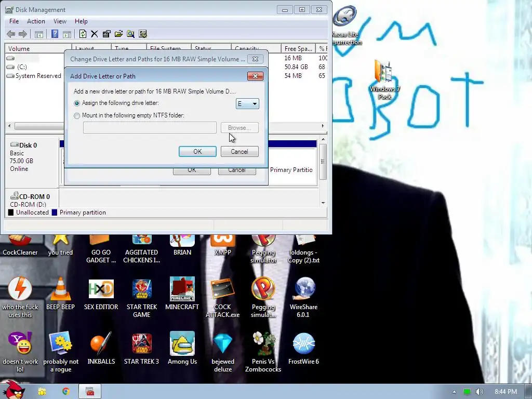Open the Help menu
This screenshot has width=532, height=399.
click(x=81, y=21)
